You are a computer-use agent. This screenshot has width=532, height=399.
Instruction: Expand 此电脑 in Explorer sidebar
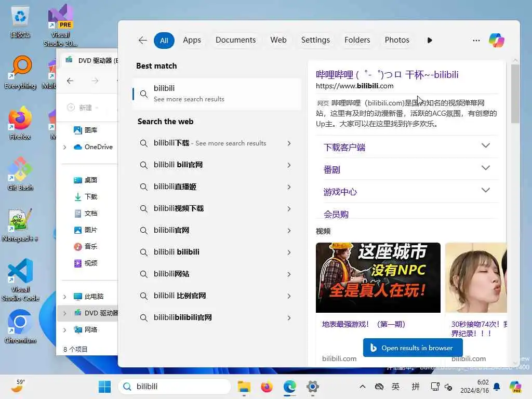click(x=64, y=297)
